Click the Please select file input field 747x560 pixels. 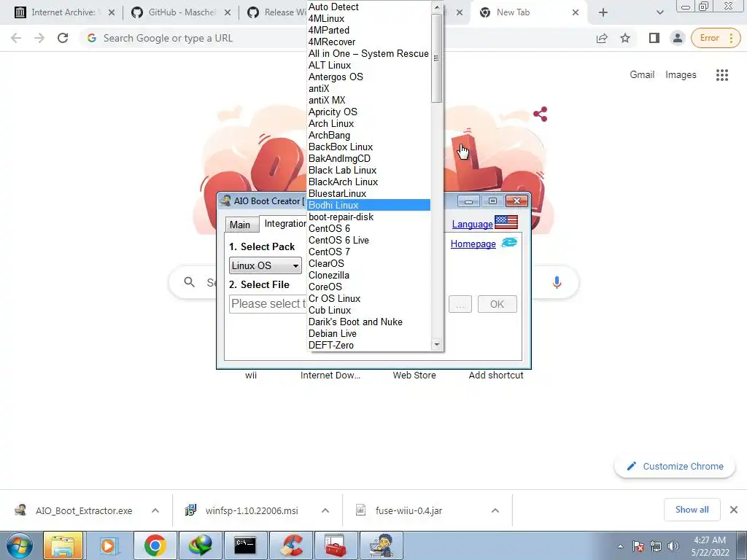pyautogui.click(x=268, y=304)
